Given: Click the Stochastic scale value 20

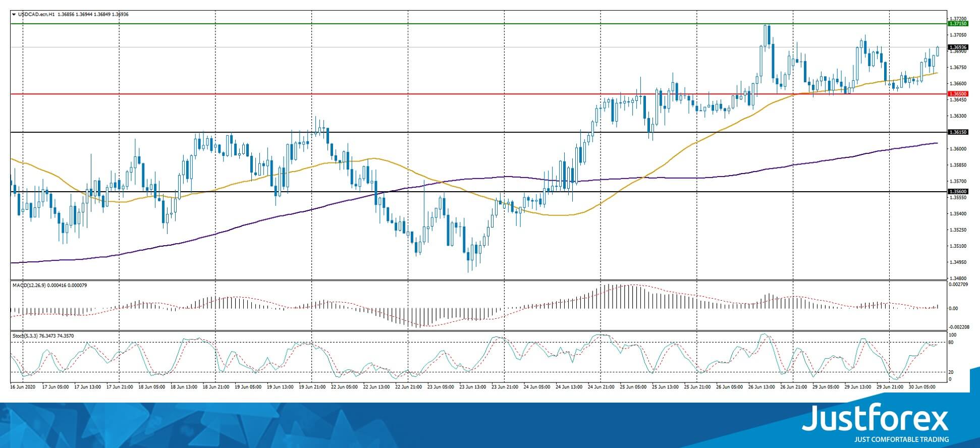Looking at the screenshot, I should [951, 372].
